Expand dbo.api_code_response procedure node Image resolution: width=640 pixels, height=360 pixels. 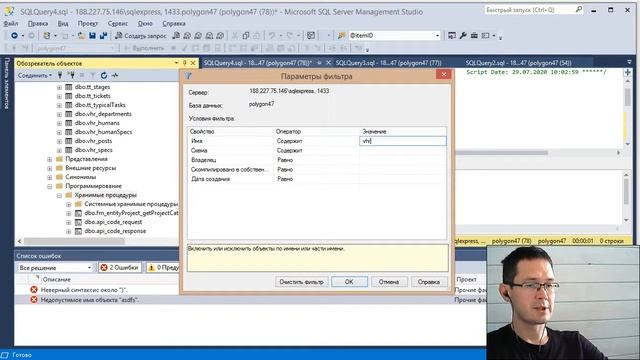pyautogui.click(x=69, y=231)
